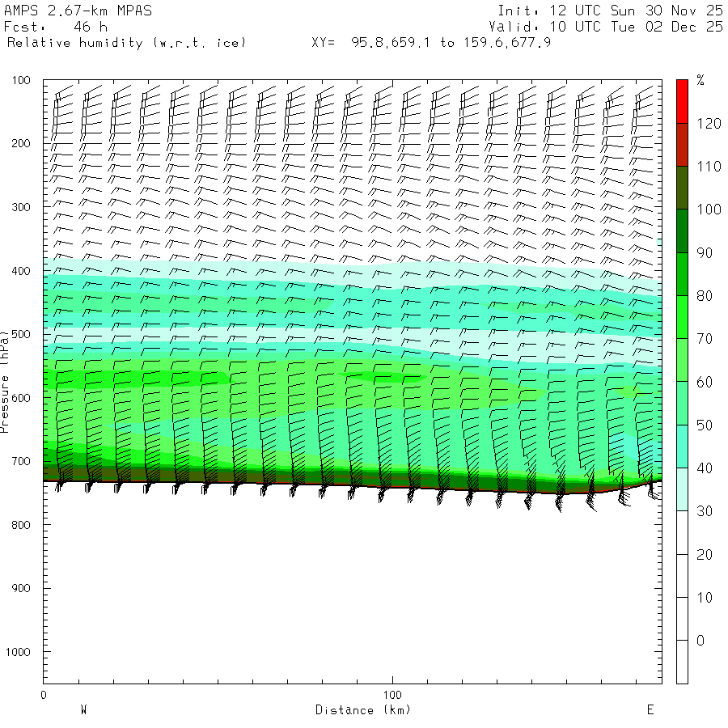
Task: Click the 'AMPS 2.67-km MPAS' title text
Action: click(x=78, y=11)
